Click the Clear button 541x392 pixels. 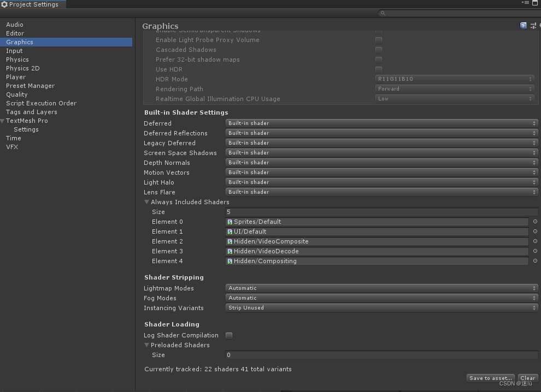point(527,378)
